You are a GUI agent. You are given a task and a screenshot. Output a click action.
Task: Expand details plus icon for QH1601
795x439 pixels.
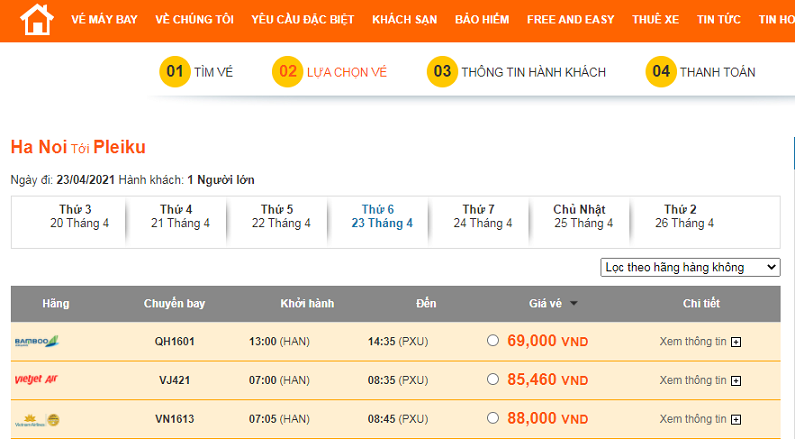[x=736, y=342]
